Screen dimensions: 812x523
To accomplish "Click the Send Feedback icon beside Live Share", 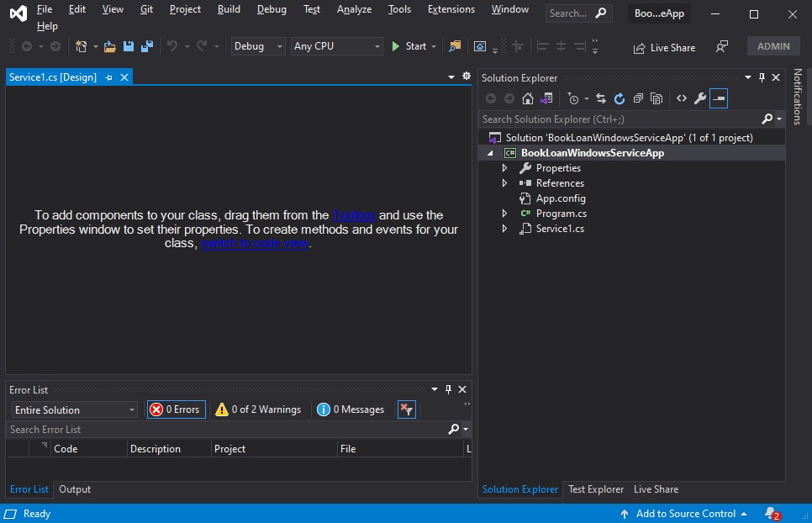I will tap(721, 47).
